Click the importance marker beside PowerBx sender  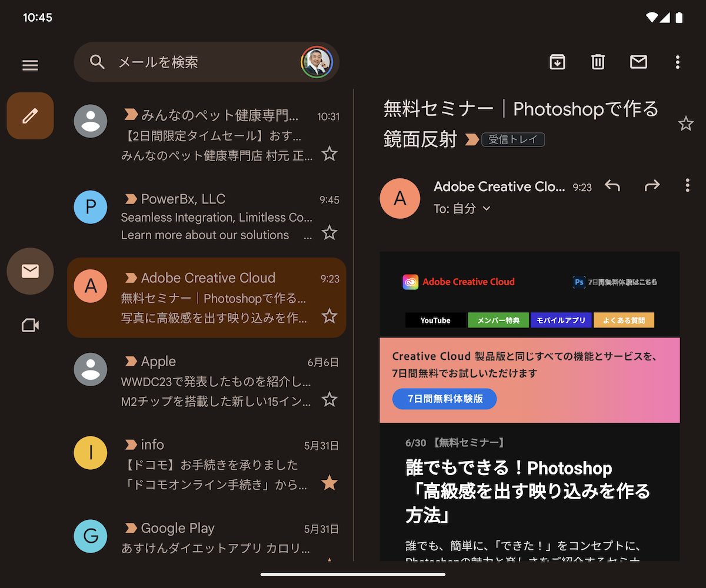[x=131, y=199]
